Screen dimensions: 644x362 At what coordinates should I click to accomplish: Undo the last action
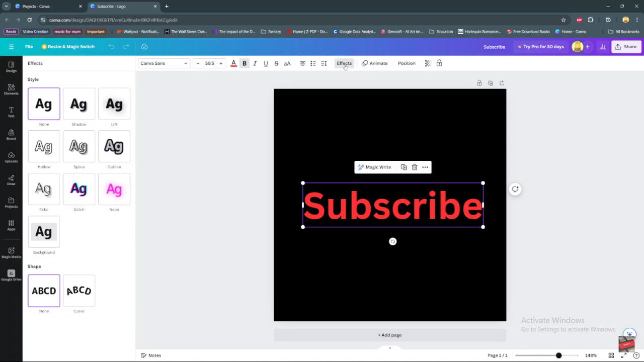[111, 47]
